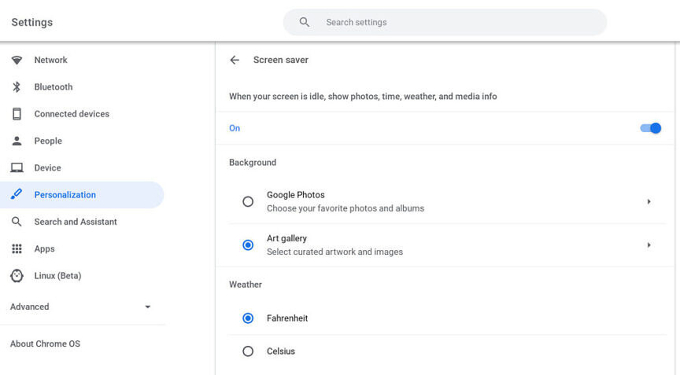Open People settings label
The image size is (680, 375).
(x=48, y=141)
